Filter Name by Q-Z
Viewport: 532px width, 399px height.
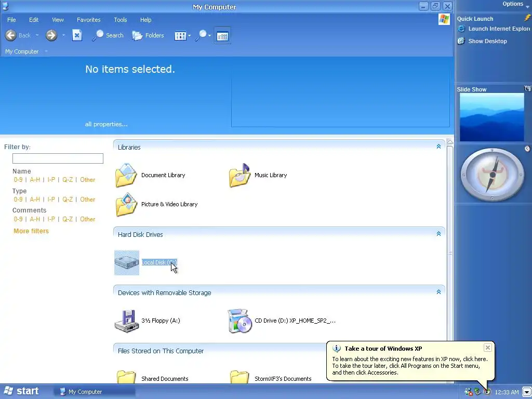[68, 180]
